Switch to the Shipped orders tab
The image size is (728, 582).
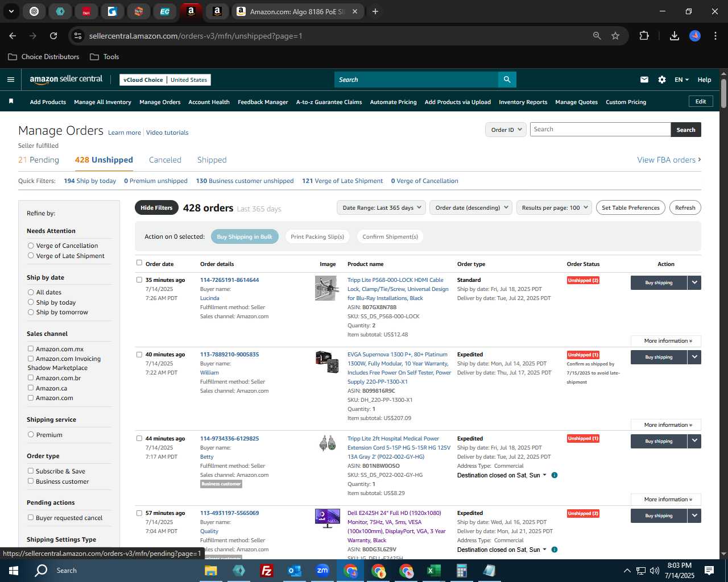pyautogui.click(x=212, y=160)
